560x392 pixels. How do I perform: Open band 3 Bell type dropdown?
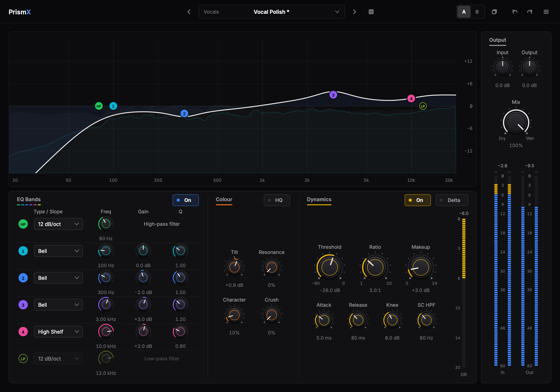58,305
